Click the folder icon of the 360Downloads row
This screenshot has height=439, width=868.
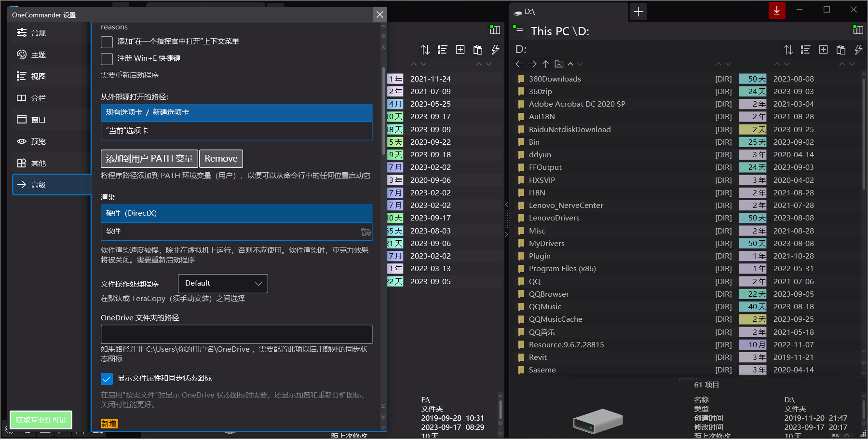pyautogui.click(x=521, y=79)
